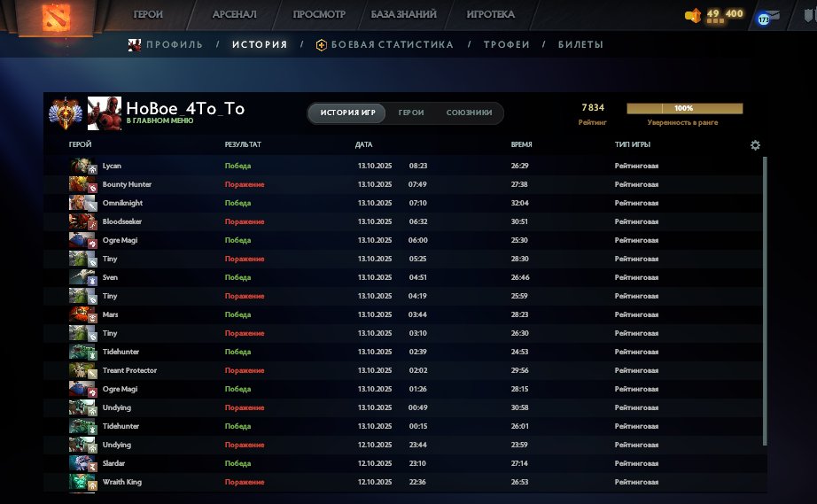Click the Lycan hero icon
The width and height of the screenshot is (817, 504).
pyautogui.click(x=82, y=166)
